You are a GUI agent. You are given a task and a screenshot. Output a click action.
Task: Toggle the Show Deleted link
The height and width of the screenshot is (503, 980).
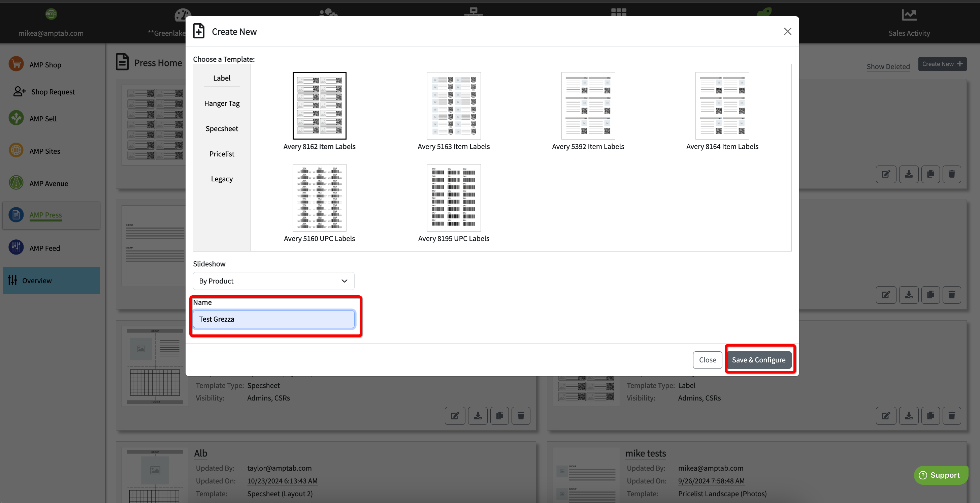[888, 66]
